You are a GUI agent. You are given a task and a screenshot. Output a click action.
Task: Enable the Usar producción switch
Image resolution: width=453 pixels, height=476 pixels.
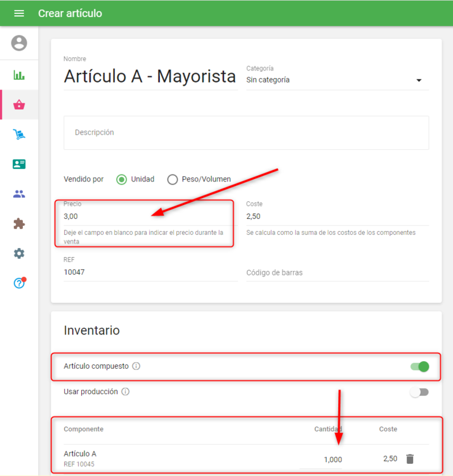pos(419,392)
